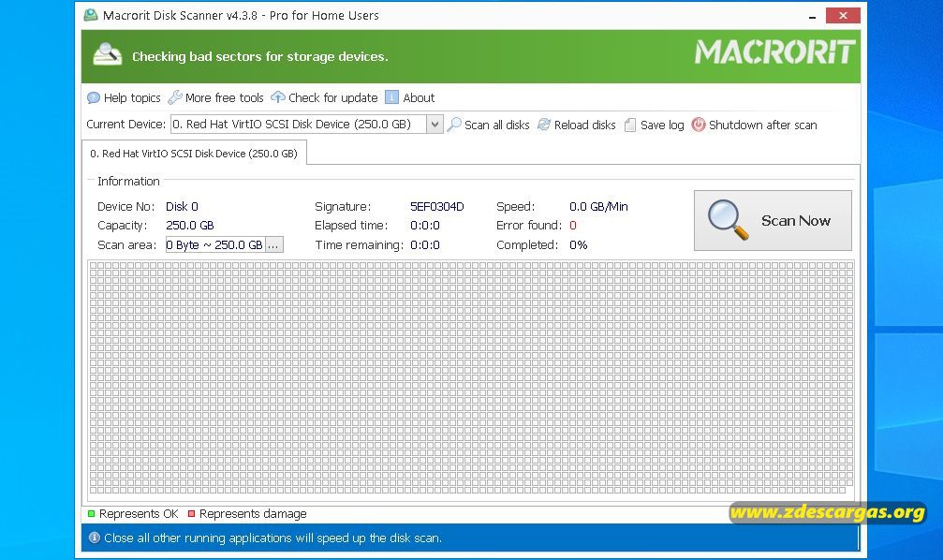943x560 pixels.
Task: Reload disks list
Action: (x=577, y=125)
